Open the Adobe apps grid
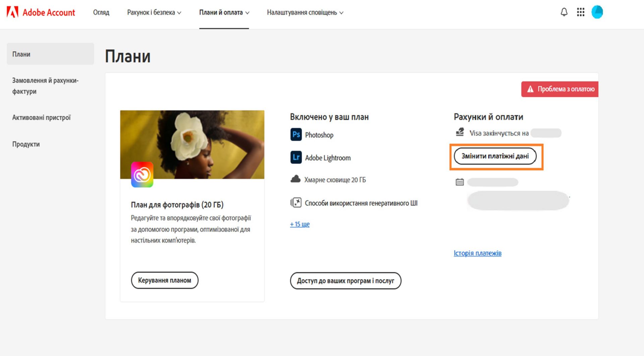 581,12
